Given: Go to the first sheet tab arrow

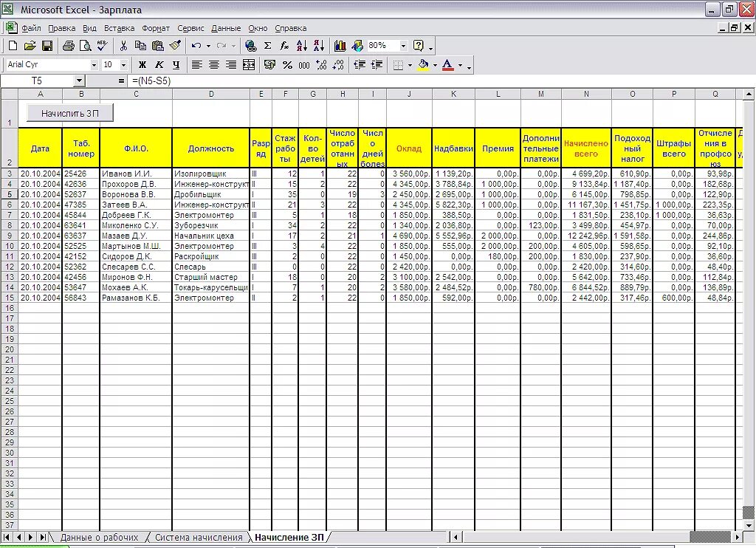Looking at the screenshot, I should (x=7, y=538).
